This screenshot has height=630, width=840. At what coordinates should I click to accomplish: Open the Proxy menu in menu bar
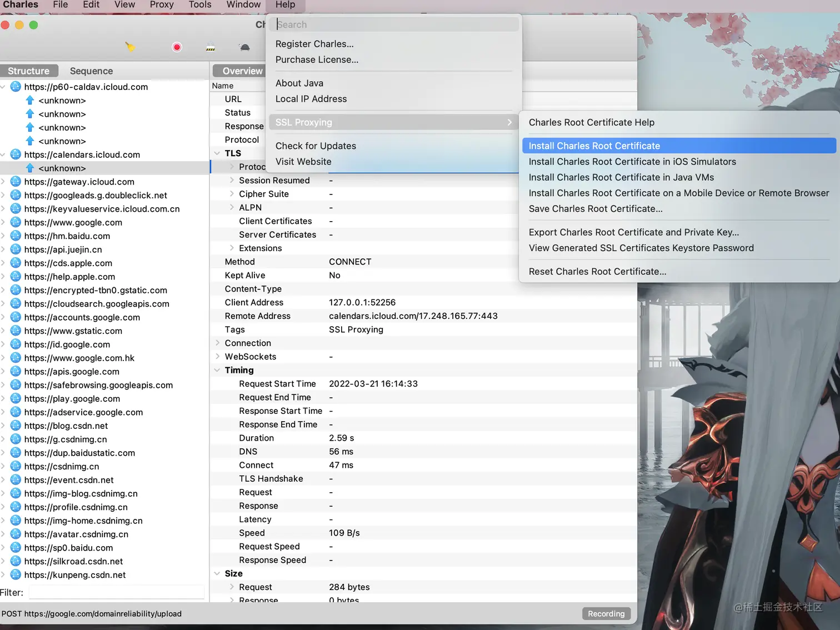(162, 5)
